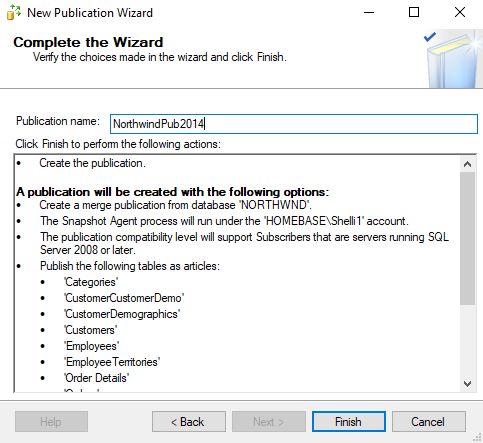Click the greyed-out Help button

51,422
